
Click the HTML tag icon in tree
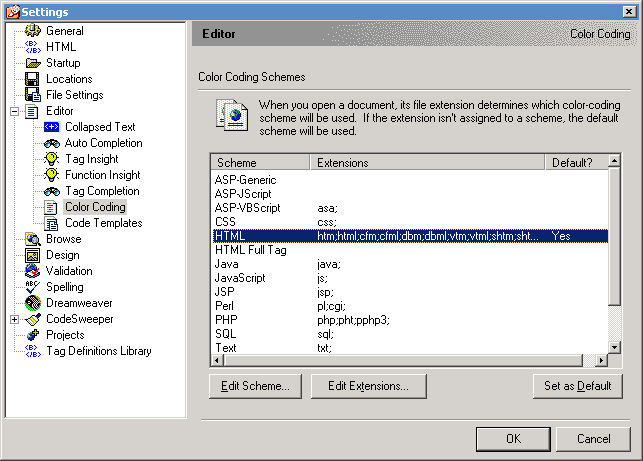32,47
